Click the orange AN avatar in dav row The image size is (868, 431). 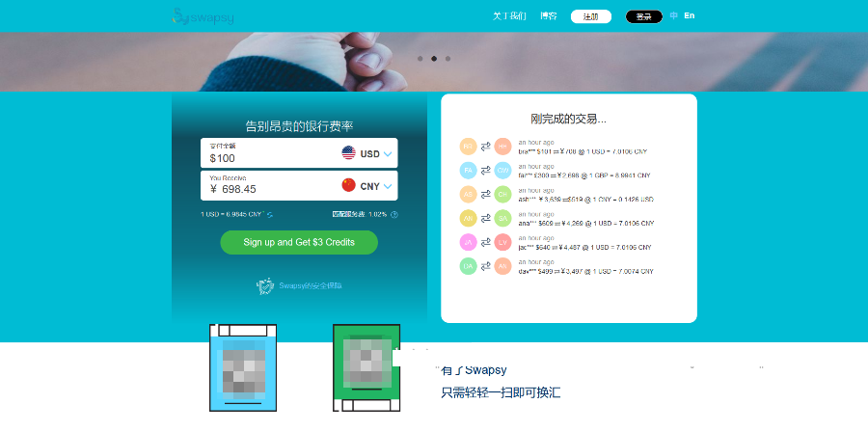[503, 267]
